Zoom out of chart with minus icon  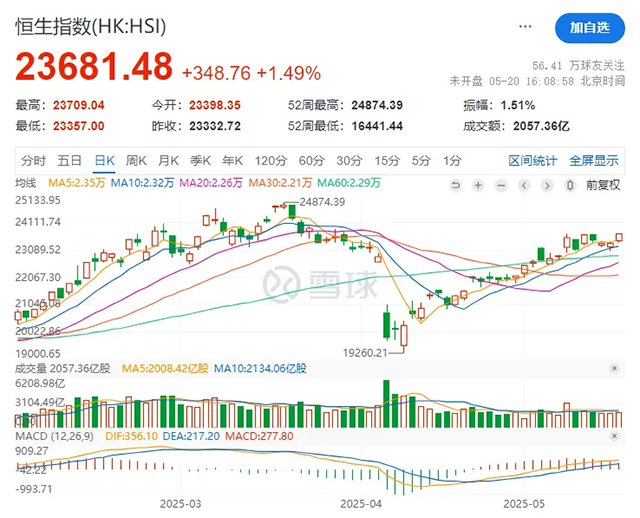pos(501,186)
